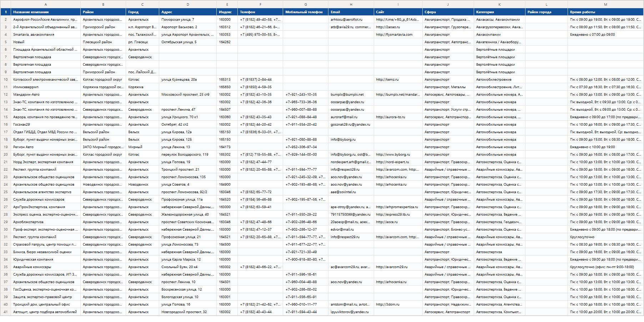Screen dimensions: 644x322
Task: Click the http://kemz.ru site cell
Action: pos(398,80)
